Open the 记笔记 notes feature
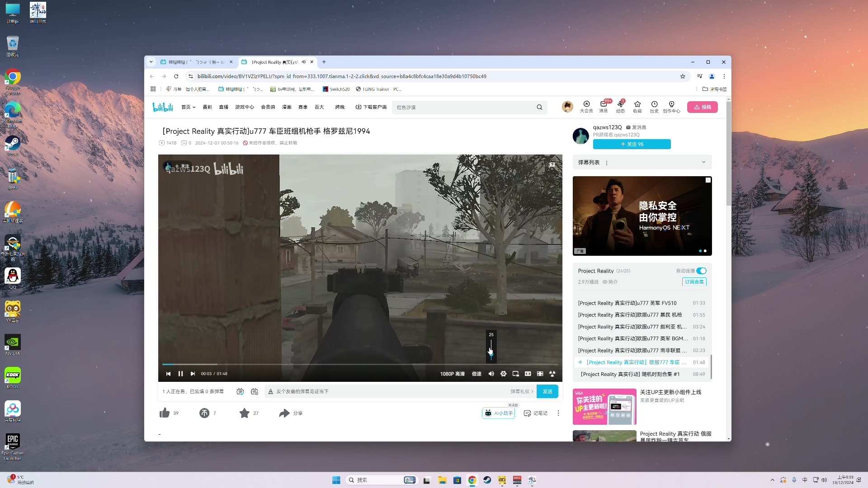This screenshot has width=868, height=488. point(535,413)
